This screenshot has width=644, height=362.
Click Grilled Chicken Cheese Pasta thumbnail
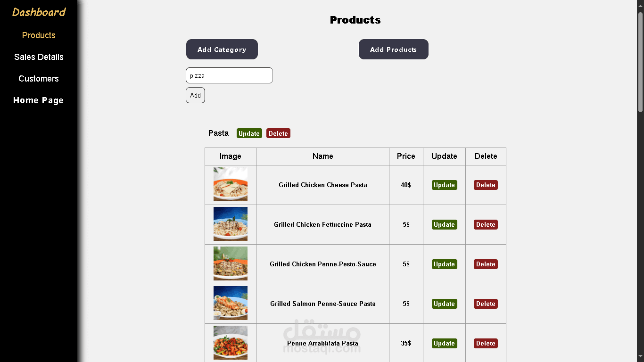(x=231, y=184)
